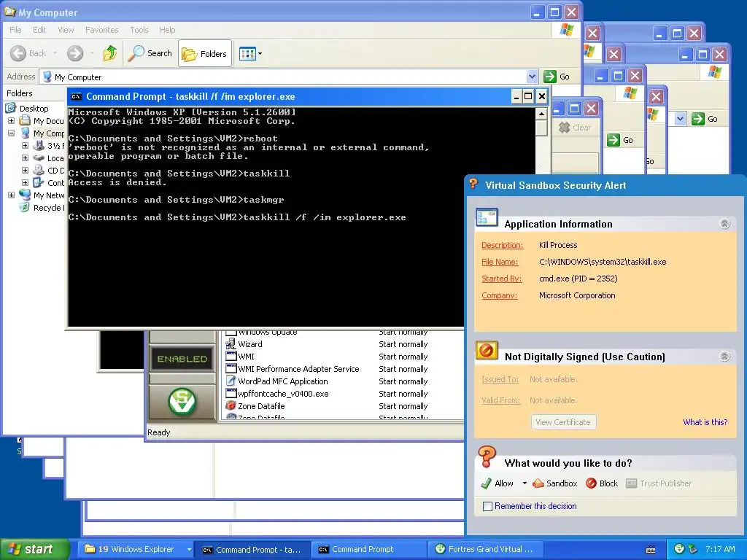
Task: Select the CD Drive icon in tree
Action: 39,171
